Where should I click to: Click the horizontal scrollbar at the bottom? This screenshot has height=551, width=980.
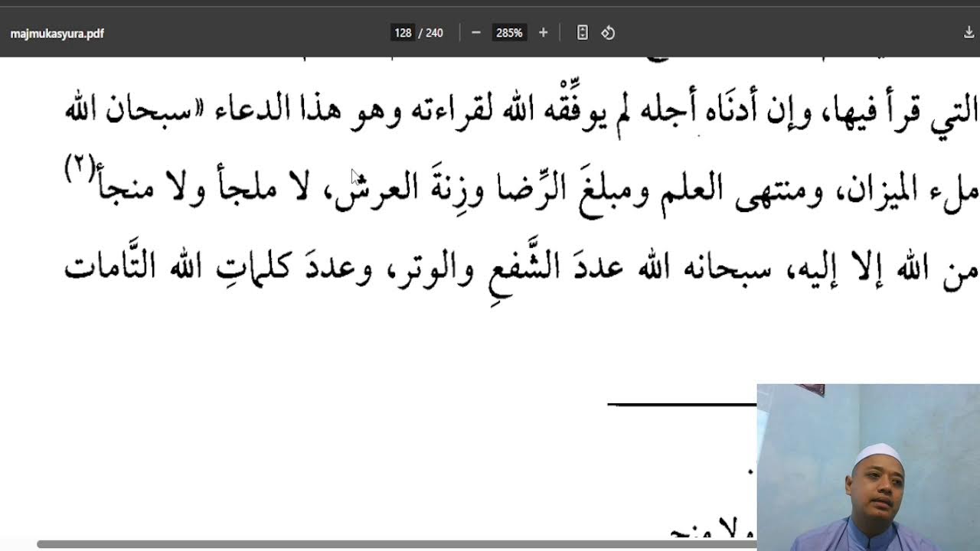tap(397, 544)
